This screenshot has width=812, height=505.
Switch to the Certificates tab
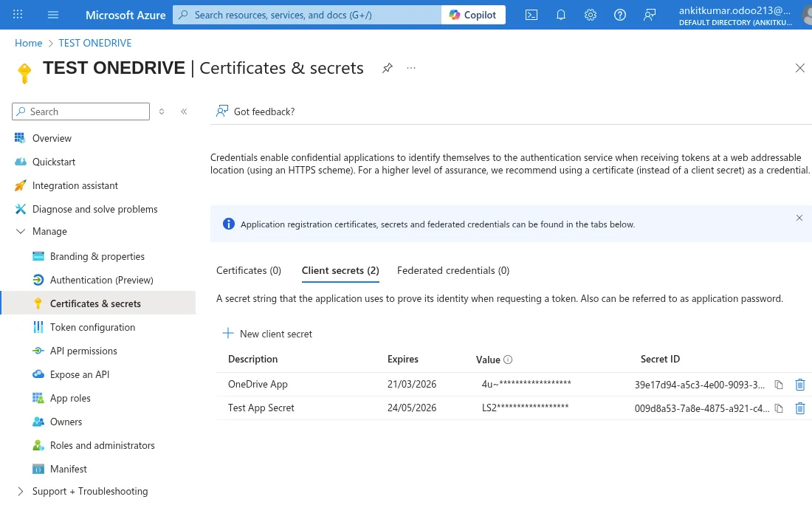click(x=249, y=270)
